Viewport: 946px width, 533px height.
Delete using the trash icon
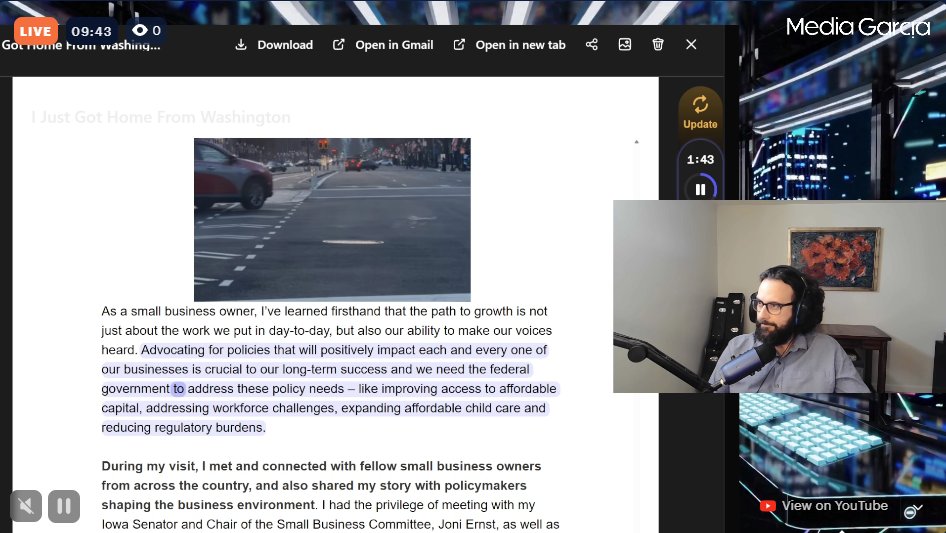coord(658,45)
